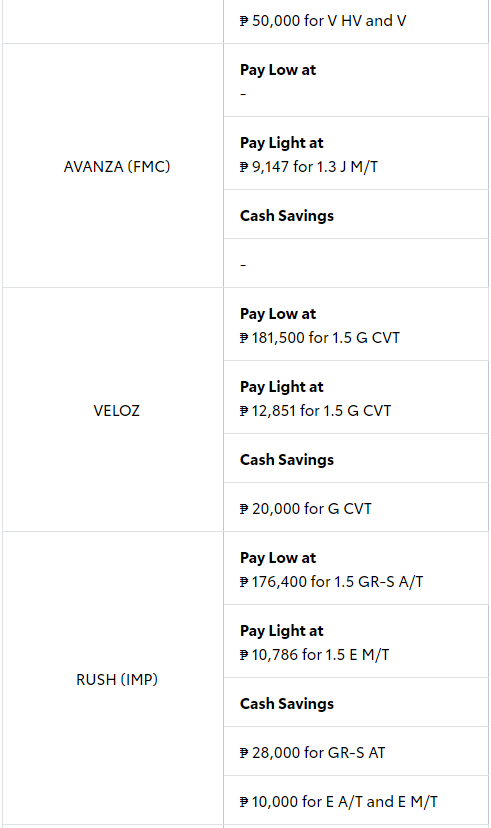Viewport: 491px width, 828px height.
Task: Click the Avanza Pay Low at heading
Action: (278, 70)
